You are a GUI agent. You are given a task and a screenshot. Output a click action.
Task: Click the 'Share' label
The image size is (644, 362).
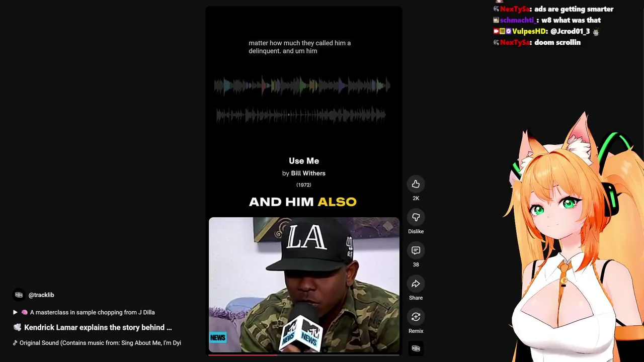(416, 298)
